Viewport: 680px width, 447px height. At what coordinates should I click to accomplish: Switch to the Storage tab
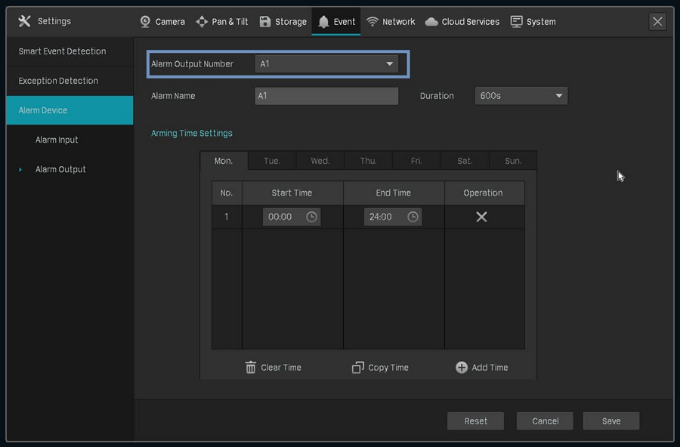pos(283,21)
